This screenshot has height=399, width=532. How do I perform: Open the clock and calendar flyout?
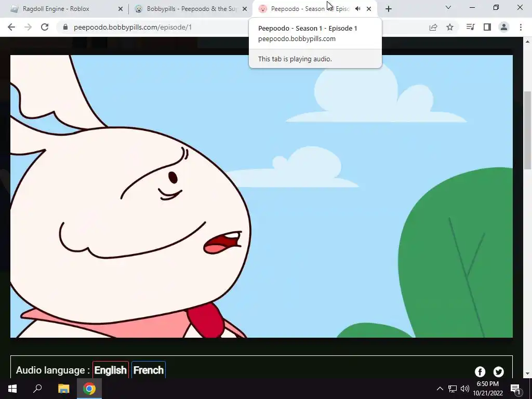pyautogui.click(x=488, y=389)
